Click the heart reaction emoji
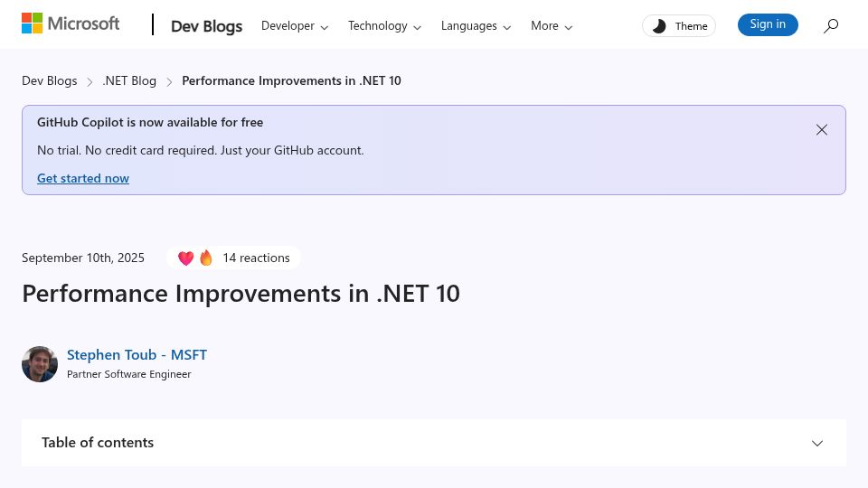868x488 pixels. tap(185, 258)
